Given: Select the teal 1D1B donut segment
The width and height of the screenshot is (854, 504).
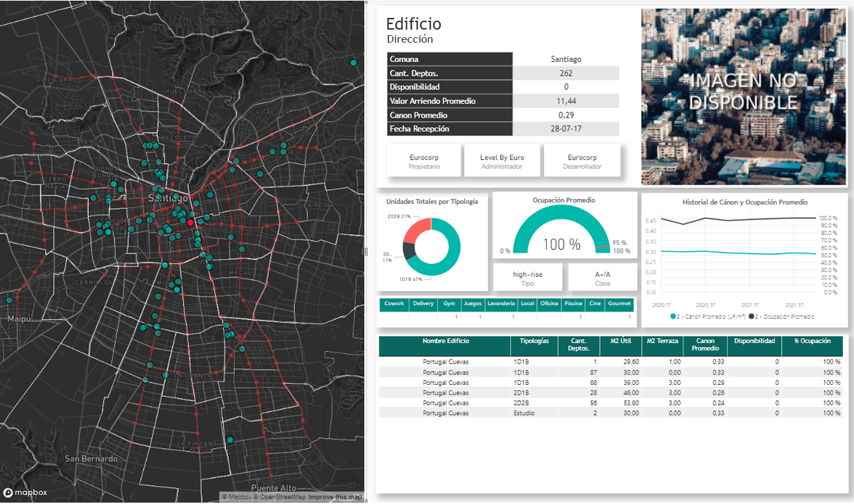Looking at the screenshot, I should pyautogui.click(x=448, y=253).
